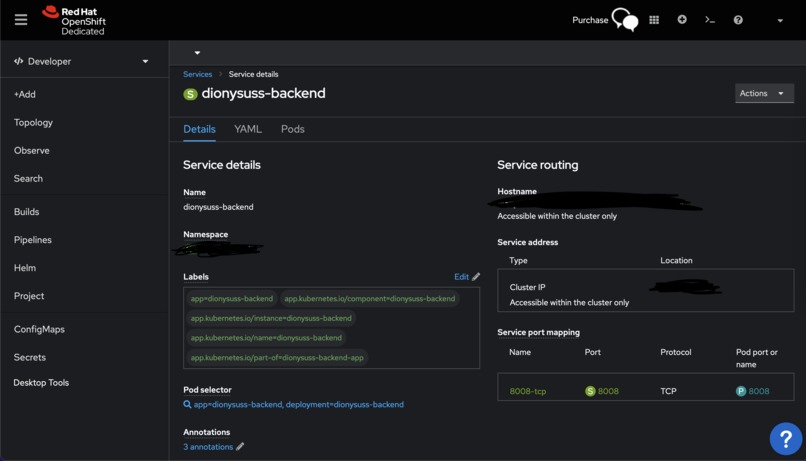This screenshot has height=461, width=806.
Task: Click the P badge next to pod port 8008
Action: (741, 391)
